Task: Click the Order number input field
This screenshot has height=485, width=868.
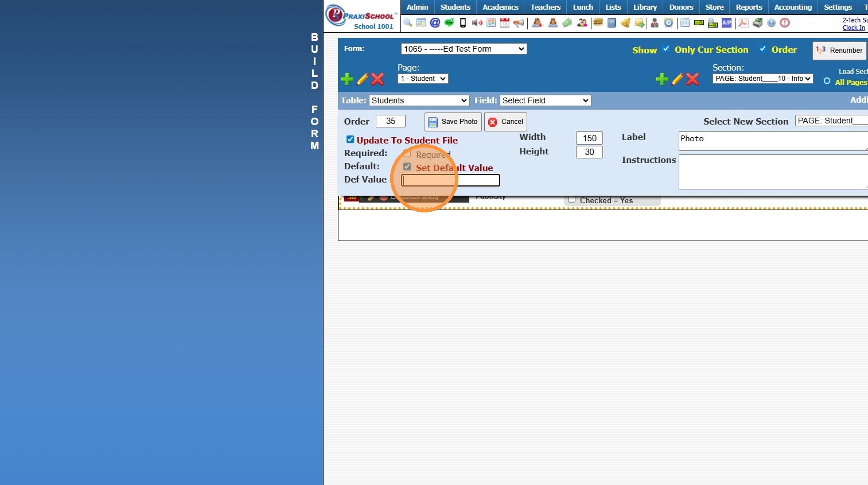Action: 391,121
